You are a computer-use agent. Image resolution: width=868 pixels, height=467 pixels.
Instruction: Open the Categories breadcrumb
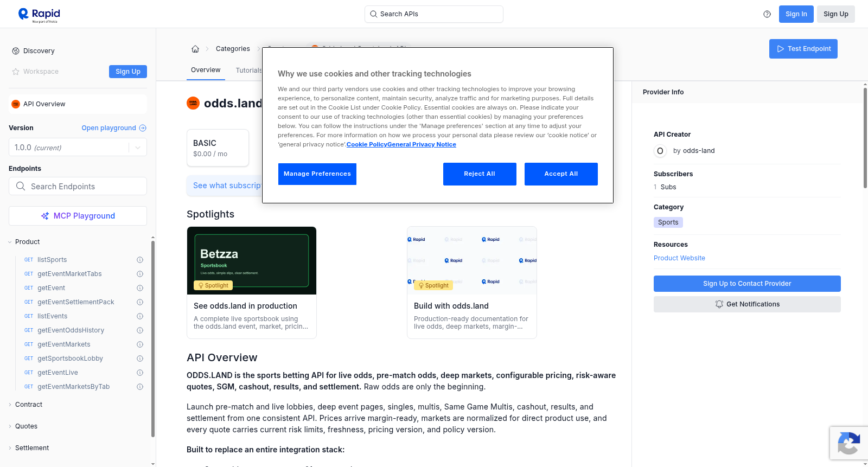pos(233,49)
